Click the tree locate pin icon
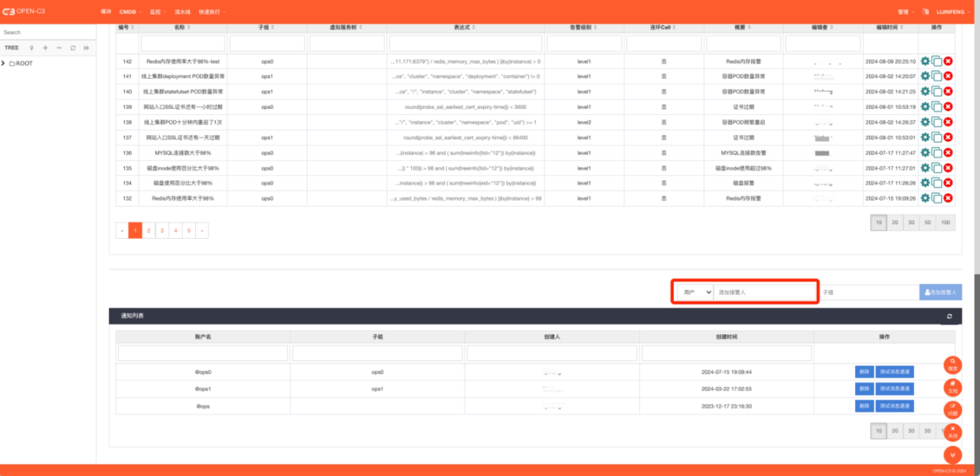This screenshot has height=476, width=980. [x=32, y=48]
